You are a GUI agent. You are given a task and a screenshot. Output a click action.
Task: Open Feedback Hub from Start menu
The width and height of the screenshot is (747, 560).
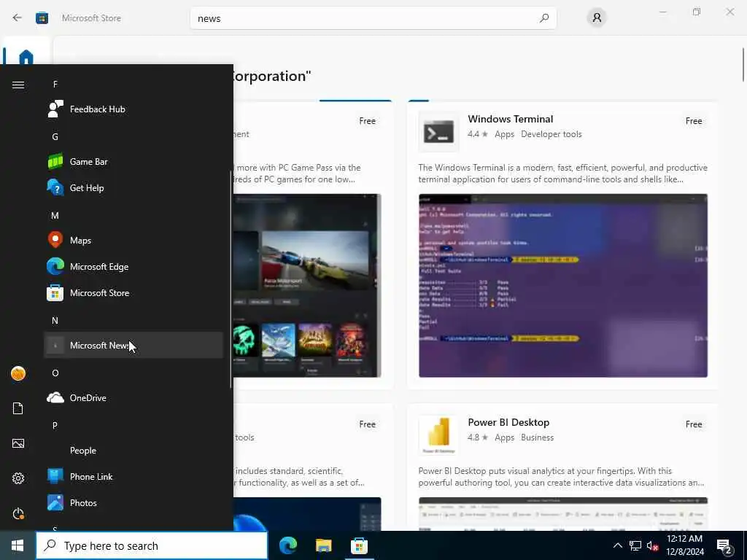point(133,109)
